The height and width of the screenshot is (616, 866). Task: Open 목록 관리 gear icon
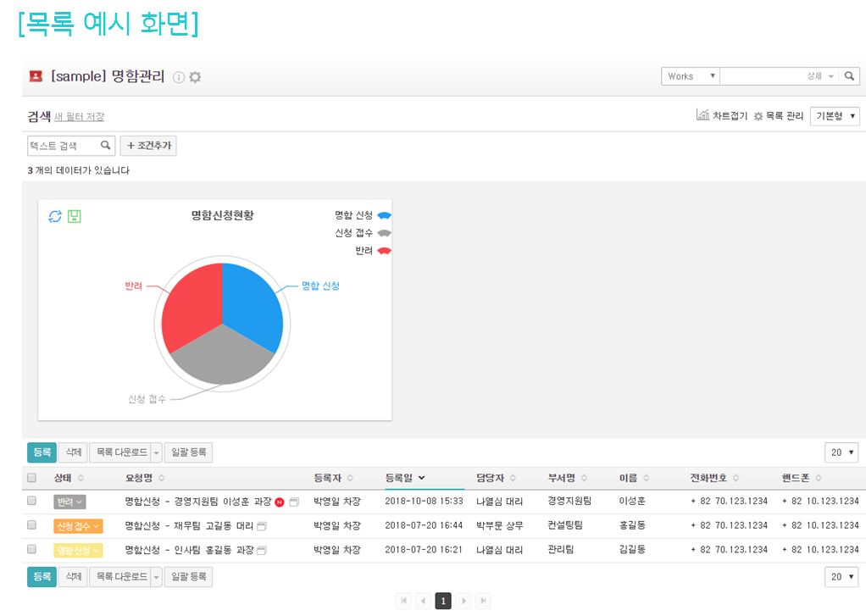click(758, 116)
